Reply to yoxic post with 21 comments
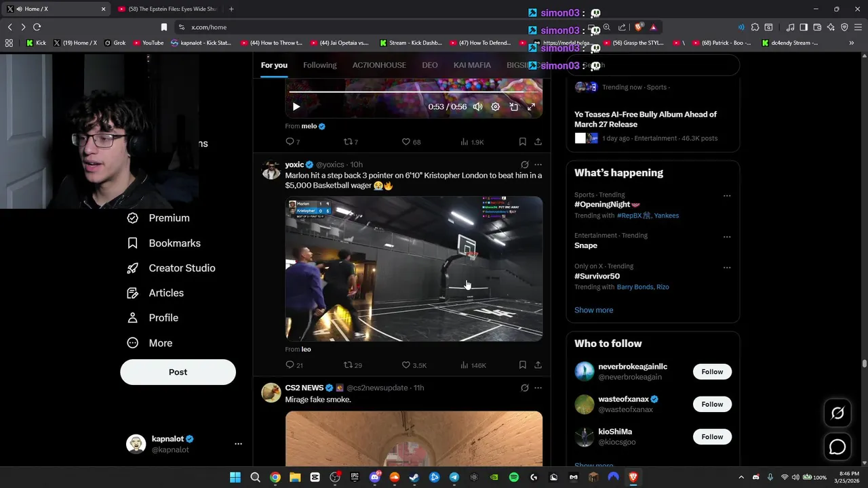868x488 pixels. click(x=294, y=365)
